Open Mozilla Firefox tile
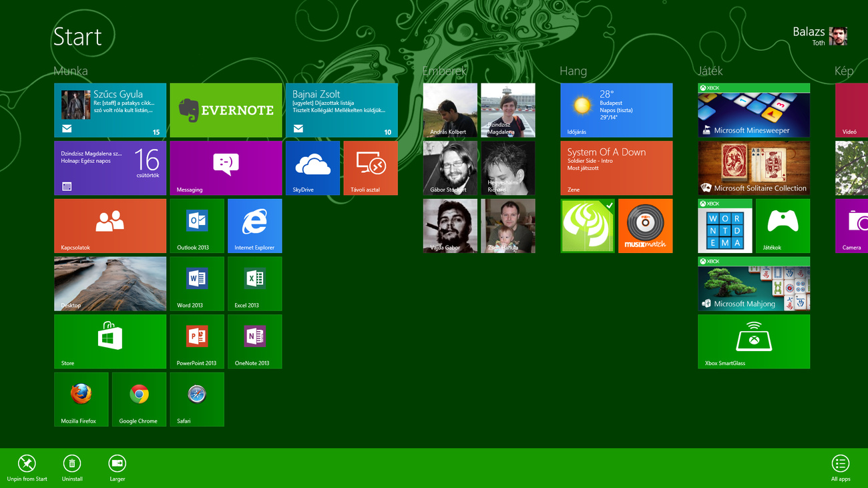 81,399
